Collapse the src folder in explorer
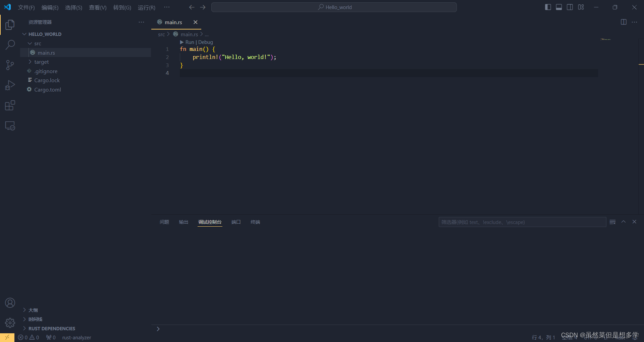The image size is (644, 342). (30, 43)
